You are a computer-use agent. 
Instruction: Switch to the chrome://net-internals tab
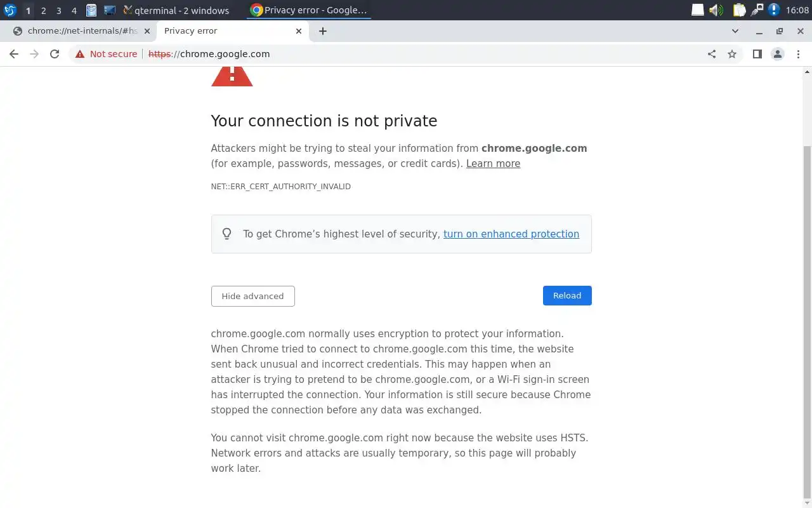(82, 30)
